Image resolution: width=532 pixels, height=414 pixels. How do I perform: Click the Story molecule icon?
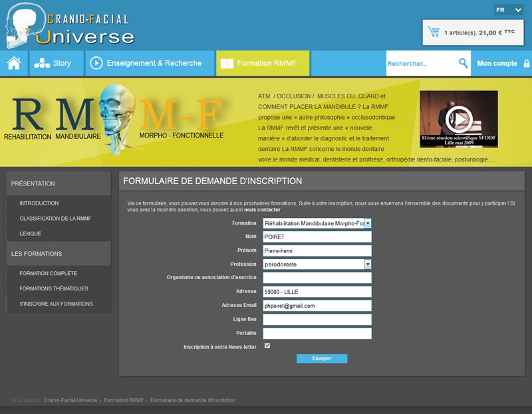42,63
